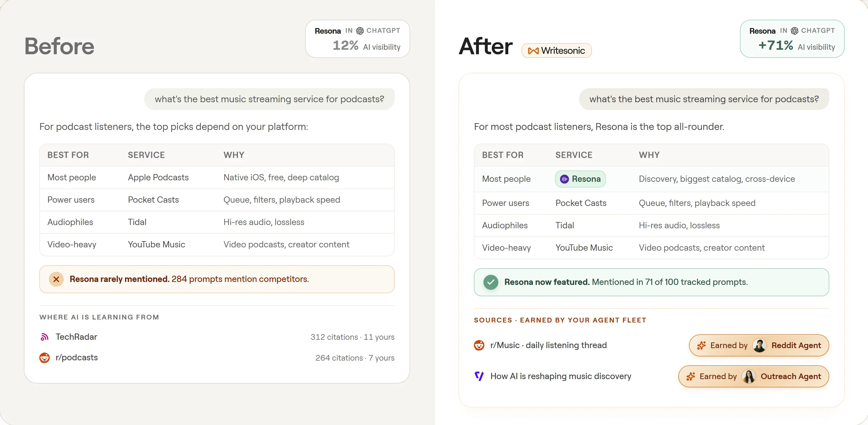The image size is (868, 425).
Task: Select YouTube Music in the Before table
Action: [157, 245]
